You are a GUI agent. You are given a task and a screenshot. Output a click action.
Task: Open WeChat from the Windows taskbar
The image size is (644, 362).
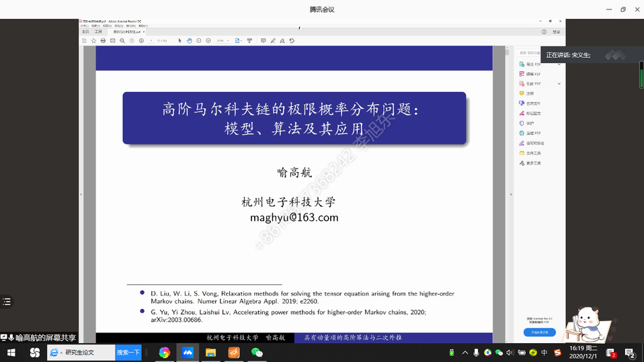click(257, 353)
